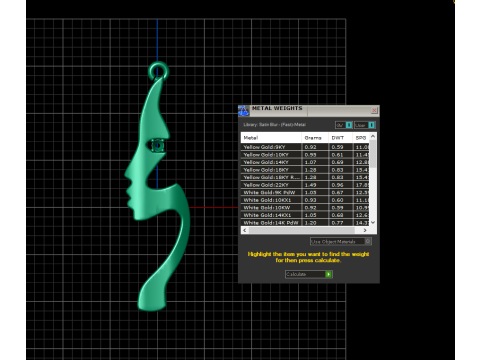Image resolution: width=480 pixels, height=360 pixels.
Task: Click the Metal Weights title bar icon
Action: click(x=243, y=111)
